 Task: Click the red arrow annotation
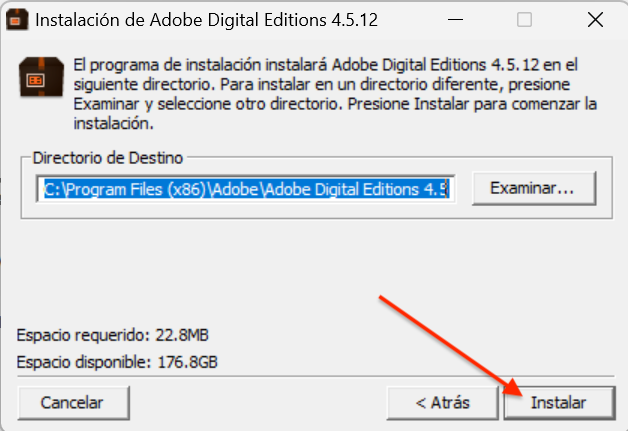click(x=451, y=346)
